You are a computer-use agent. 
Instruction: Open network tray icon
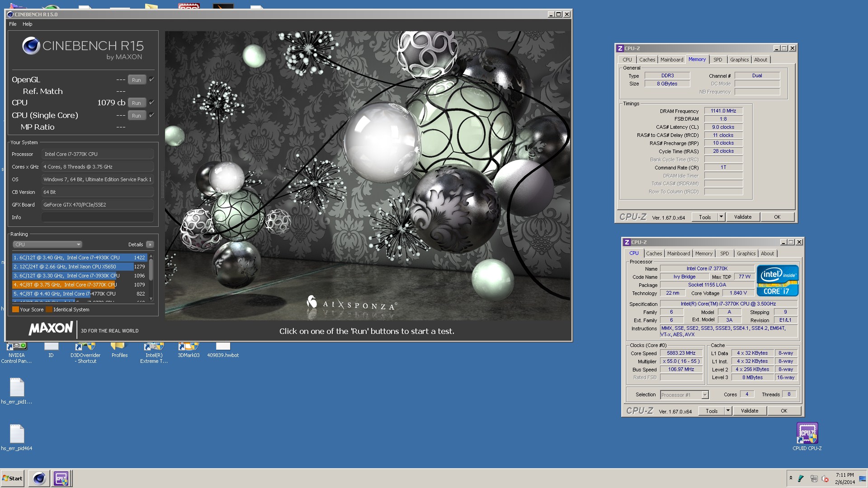814,479
